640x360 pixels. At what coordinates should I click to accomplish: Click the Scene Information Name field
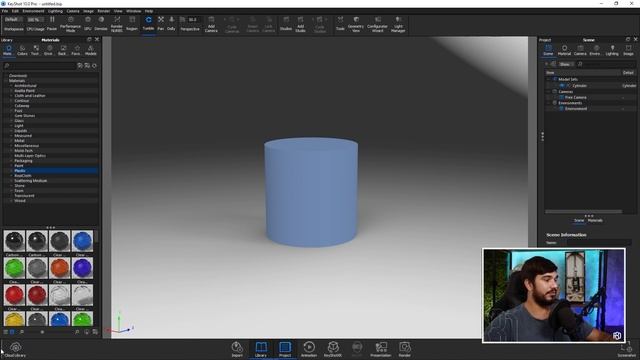(x=599, y=242)
